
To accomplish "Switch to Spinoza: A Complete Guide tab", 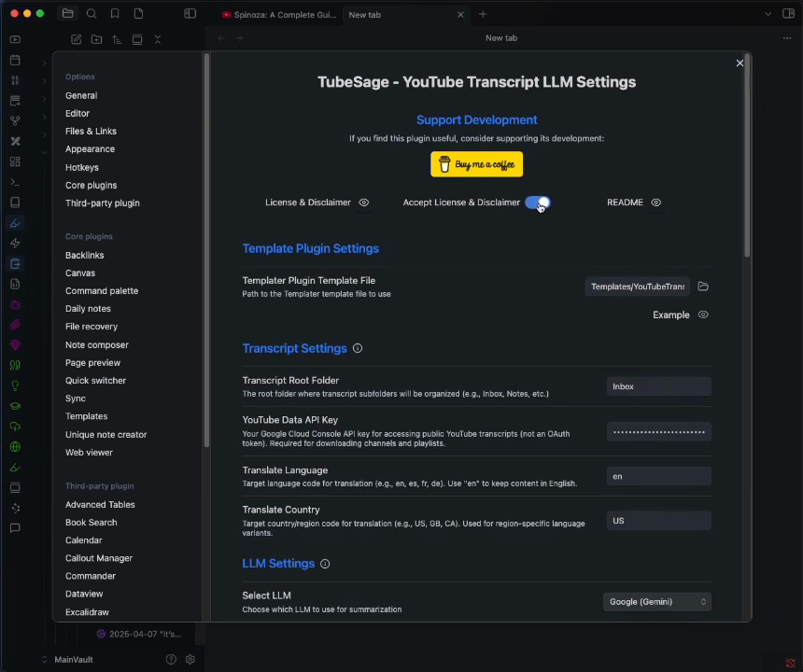I will click(279, 15).
